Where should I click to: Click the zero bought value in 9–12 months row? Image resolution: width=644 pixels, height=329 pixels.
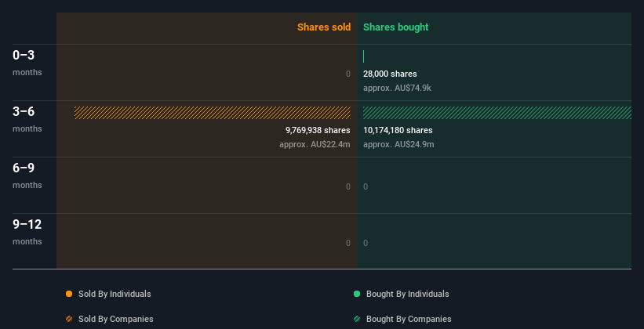pyautogui.click(x=366, y=243)
